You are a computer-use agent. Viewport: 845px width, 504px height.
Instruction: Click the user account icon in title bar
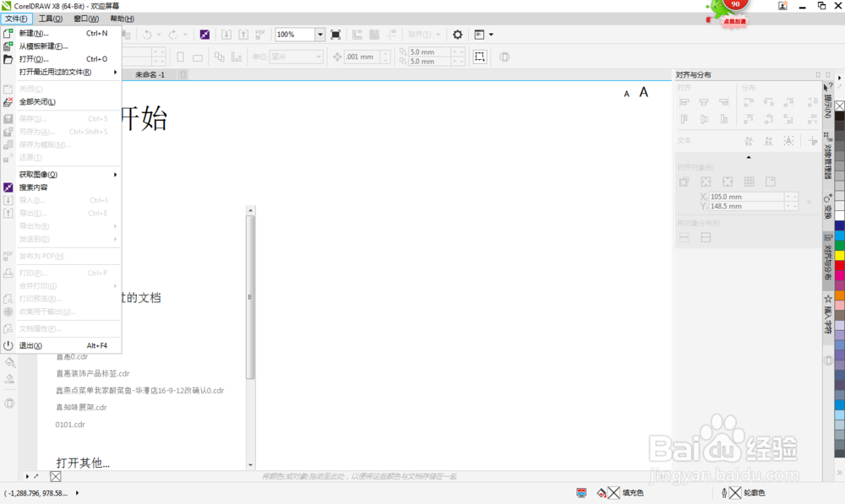782,6
